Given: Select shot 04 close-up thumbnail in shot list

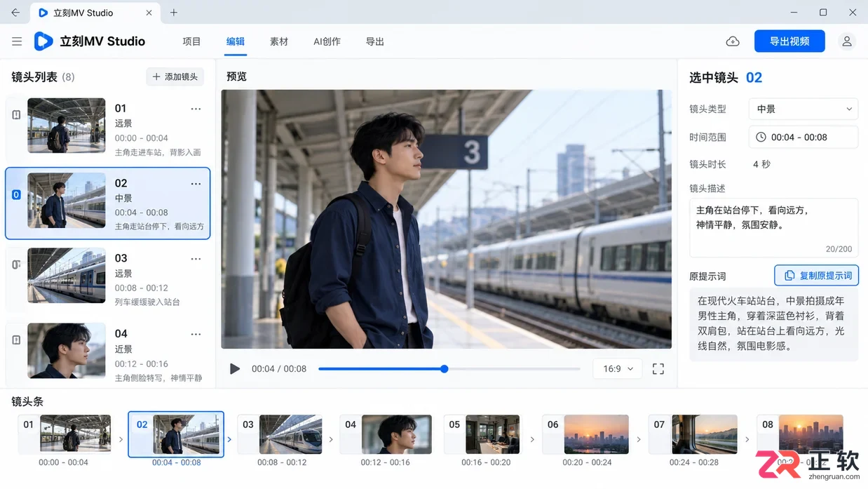Looking at the screenshot, I should [x=67, y=351].
